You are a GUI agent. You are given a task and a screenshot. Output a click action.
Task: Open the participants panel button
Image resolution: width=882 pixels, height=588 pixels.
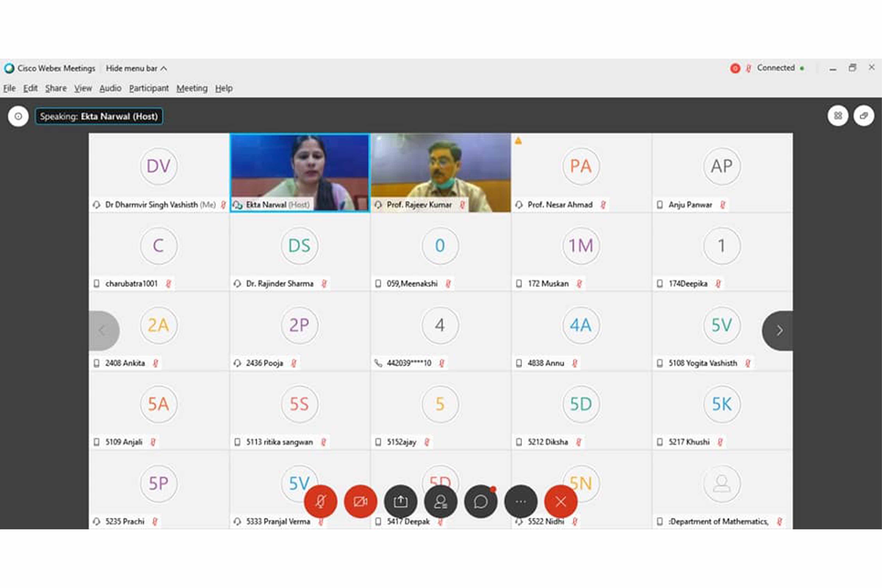[441, 501]
